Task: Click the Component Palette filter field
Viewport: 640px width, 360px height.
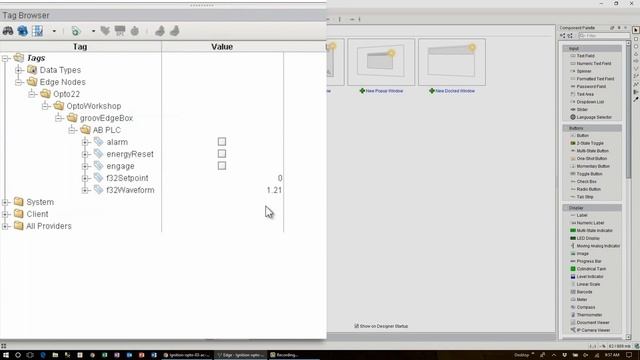Action: point(604,36)
